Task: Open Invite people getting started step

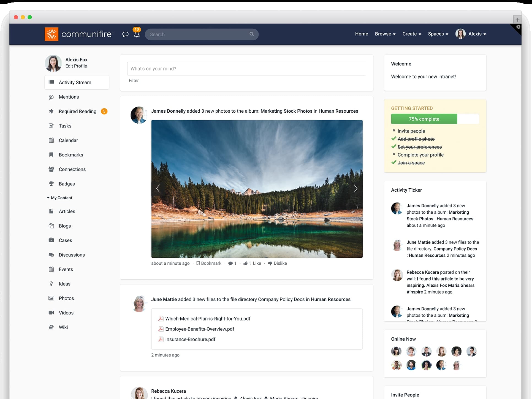Action: 411,131
